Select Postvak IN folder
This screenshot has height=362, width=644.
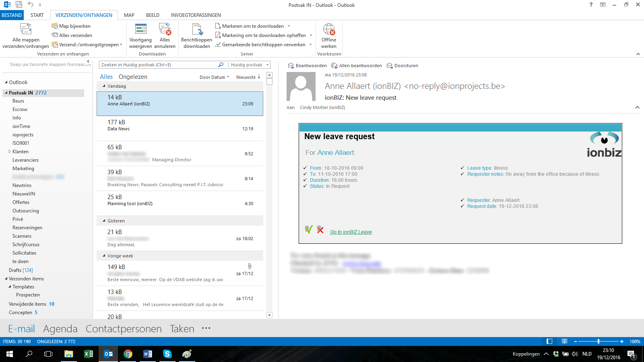(x=43, y=93)
